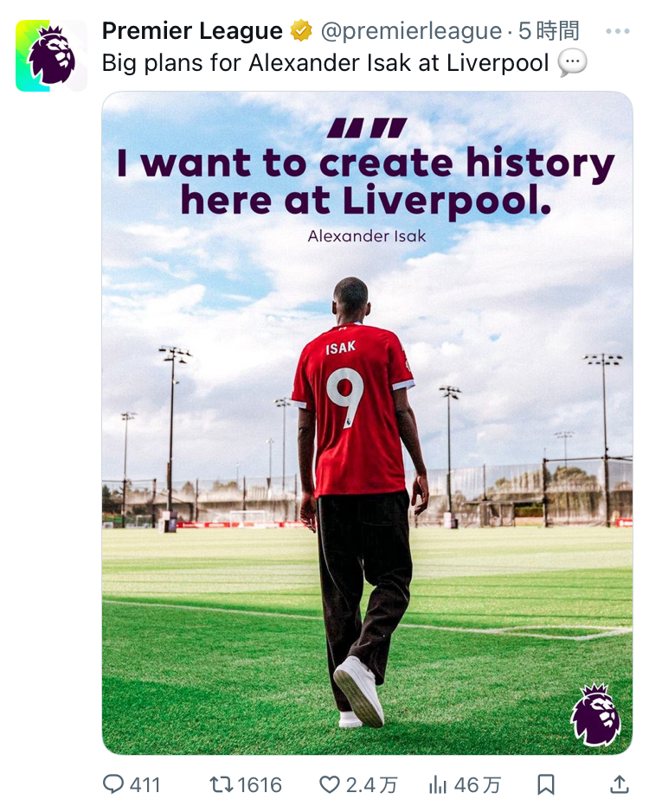This screenshot has width=649, height=812.
Task: Click the post text about Alexander Isak
Action: coord(325,63)
